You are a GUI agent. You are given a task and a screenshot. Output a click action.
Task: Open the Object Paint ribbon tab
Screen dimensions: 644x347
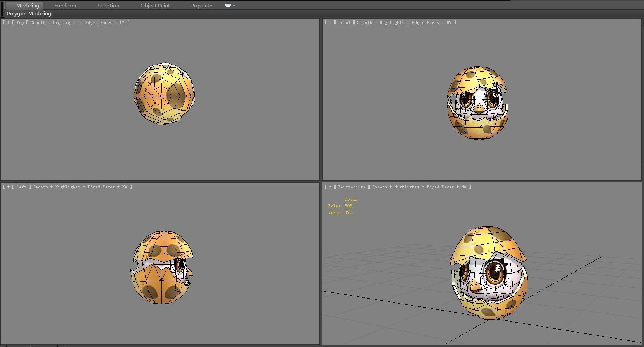tap(155, 5)
